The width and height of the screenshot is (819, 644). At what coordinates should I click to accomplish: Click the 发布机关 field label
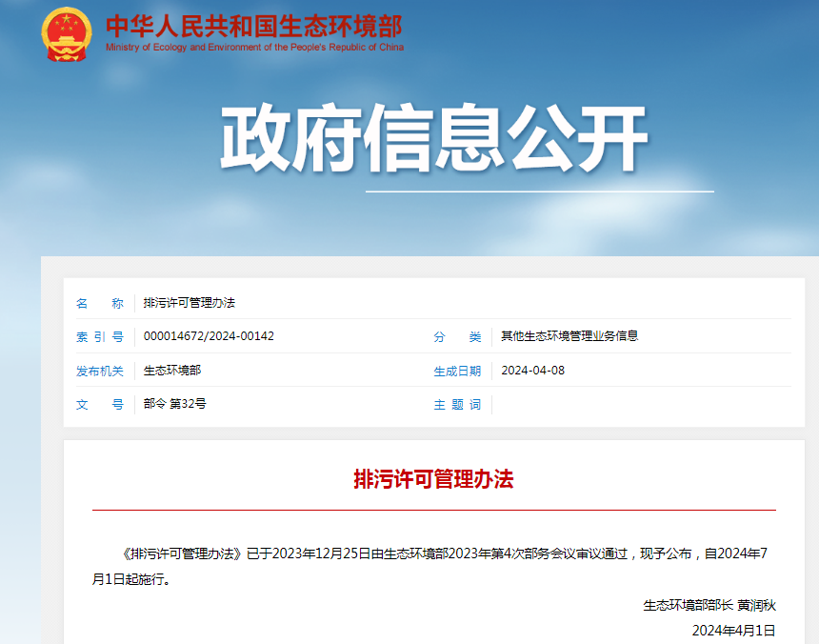100,371
